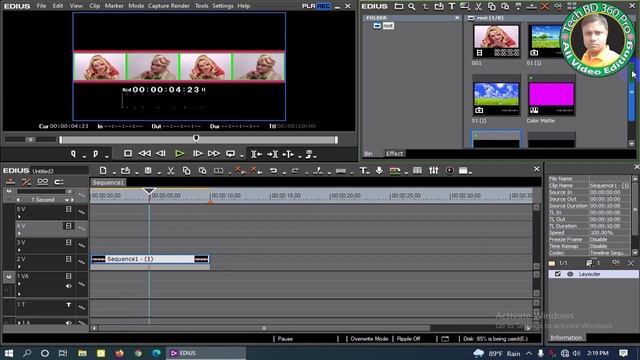Open the Audio Mixer icon
This screenshot has height=360, width=640.
433,171
